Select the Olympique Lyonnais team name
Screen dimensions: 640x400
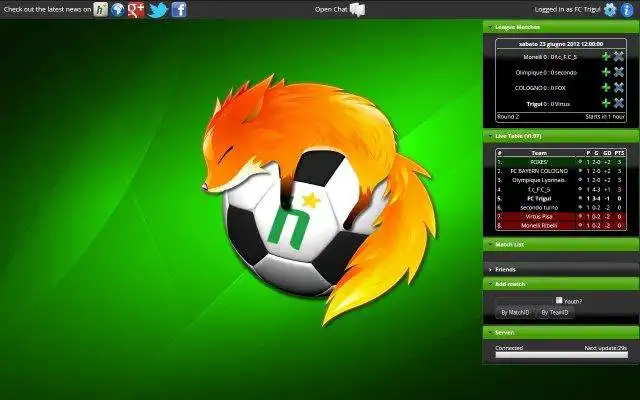click(539, 180)
